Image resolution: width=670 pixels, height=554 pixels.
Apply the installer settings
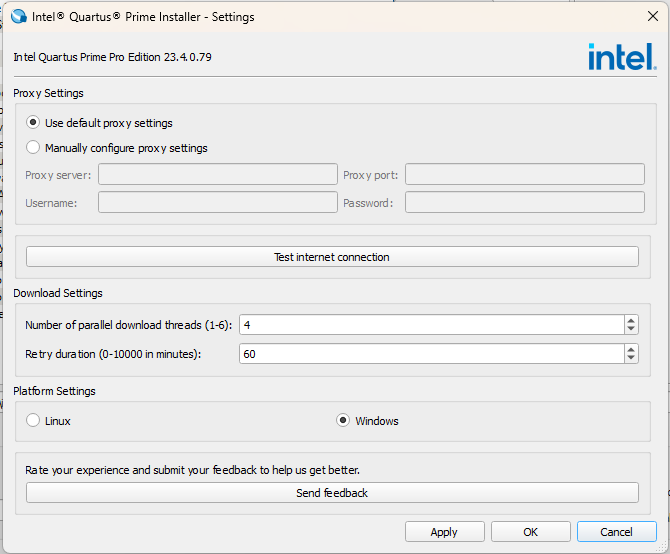pos(444,532)
